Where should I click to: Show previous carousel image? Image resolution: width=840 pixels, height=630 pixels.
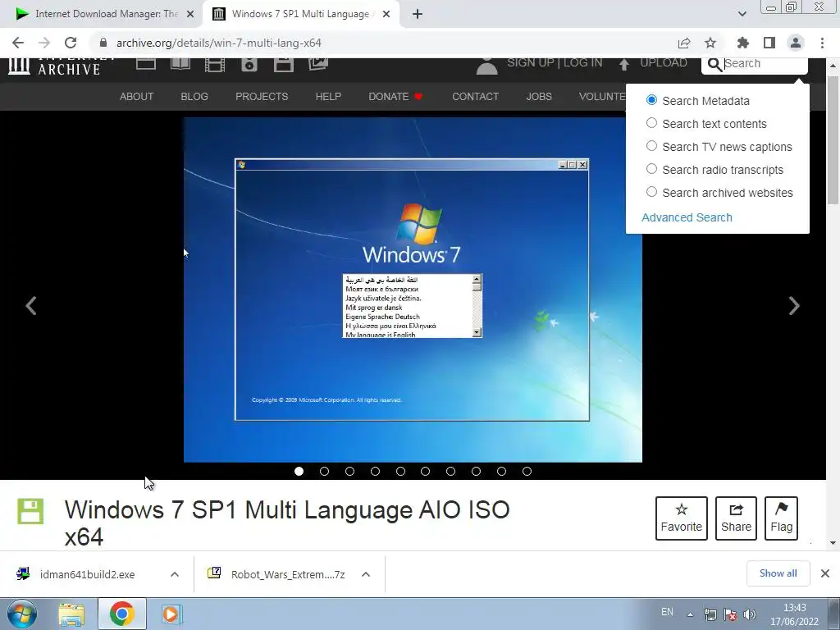click(x=31, y=306)
